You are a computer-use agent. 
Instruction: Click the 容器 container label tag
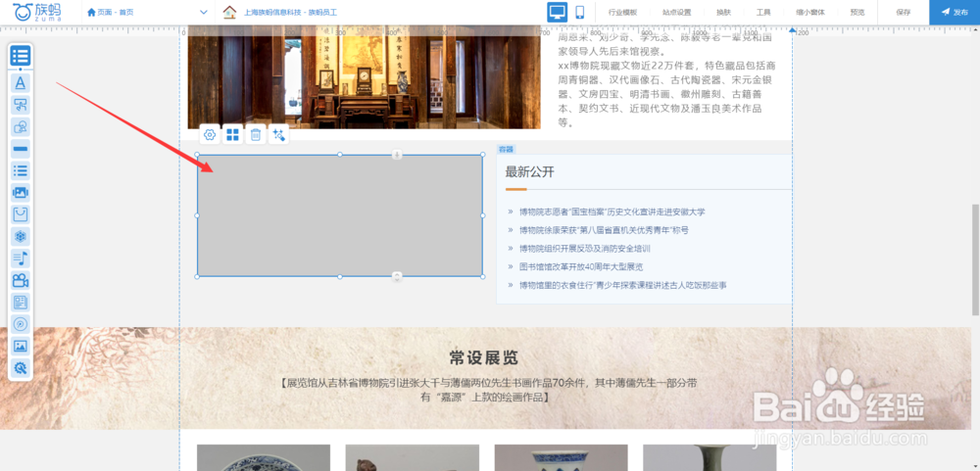click(507, 149)
